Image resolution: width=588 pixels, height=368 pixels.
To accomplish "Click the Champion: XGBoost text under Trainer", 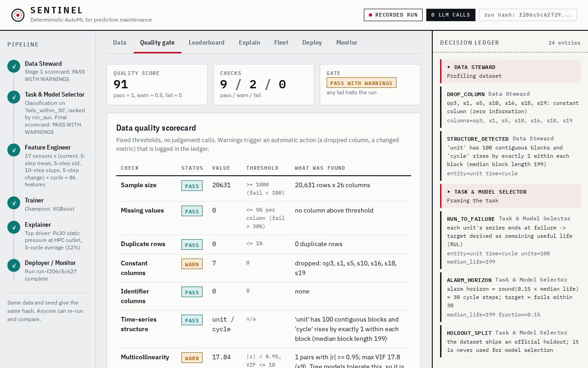I will pyautogui.click(x=50, y=209).
